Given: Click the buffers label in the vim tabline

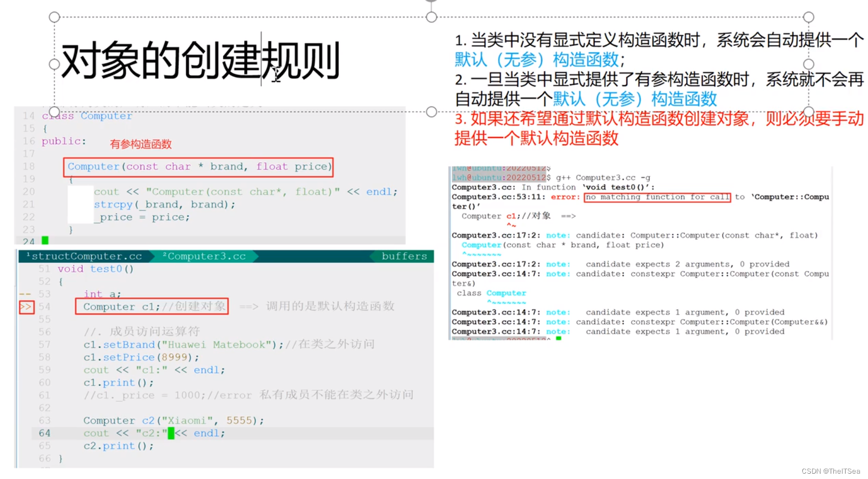Looking at the screenshot, I should 404,257.
